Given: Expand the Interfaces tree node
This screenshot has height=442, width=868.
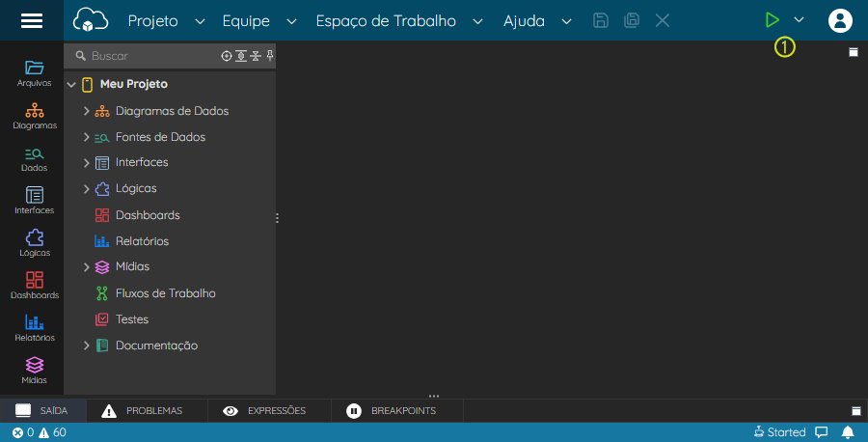Looking at the screenshot, I should [x=87, y=163].
